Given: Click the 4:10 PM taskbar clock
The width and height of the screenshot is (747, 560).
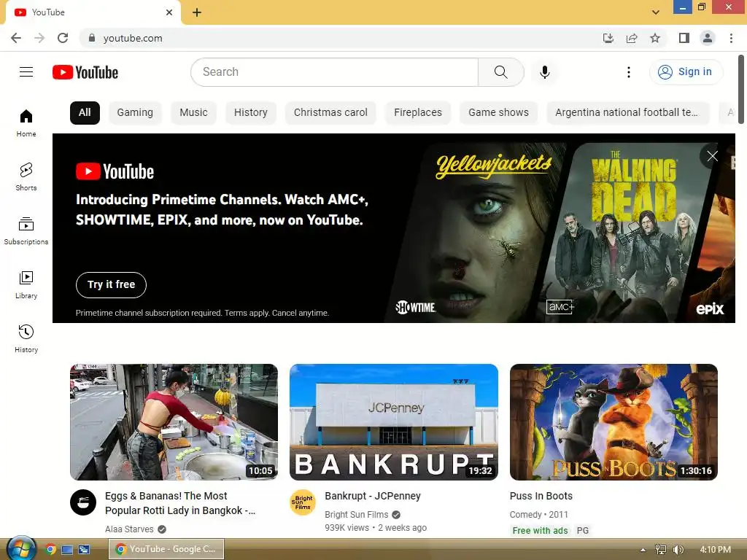Looking at the screenshot, I should point(715,550).
